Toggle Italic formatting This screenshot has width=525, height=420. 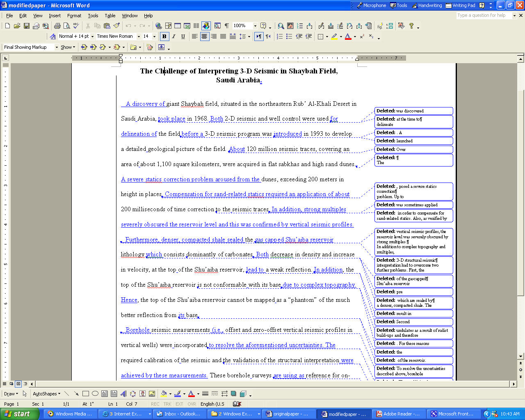point(174,37)
